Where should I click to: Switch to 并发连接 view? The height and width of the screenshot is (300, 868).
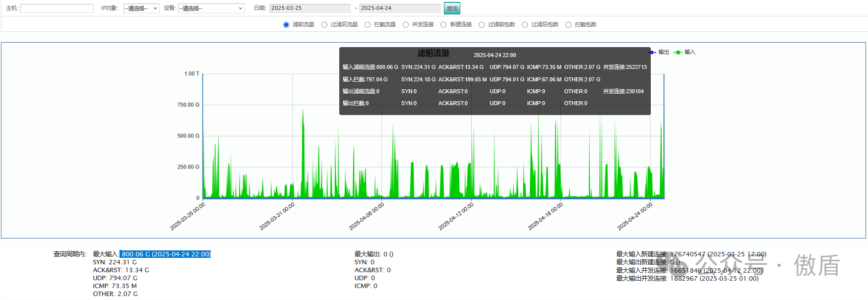pyautogui.click(x=406, y=25)
